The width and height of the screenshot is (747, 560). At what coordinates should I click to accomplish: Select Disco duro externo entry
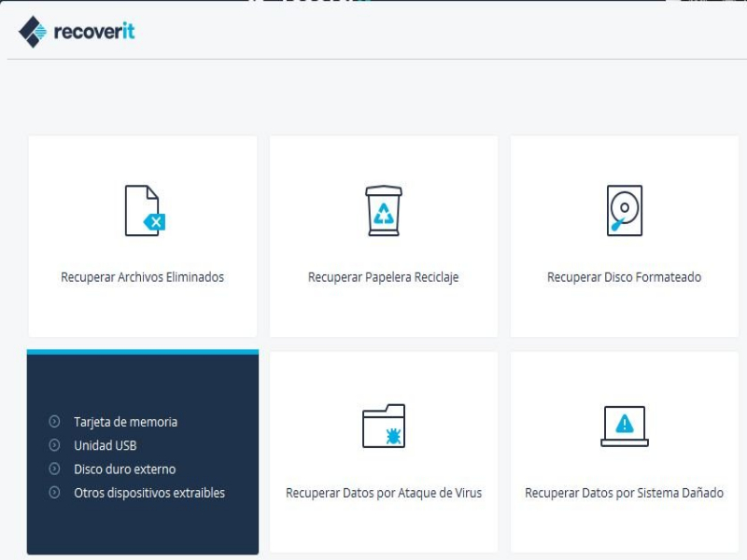[124, 469]
